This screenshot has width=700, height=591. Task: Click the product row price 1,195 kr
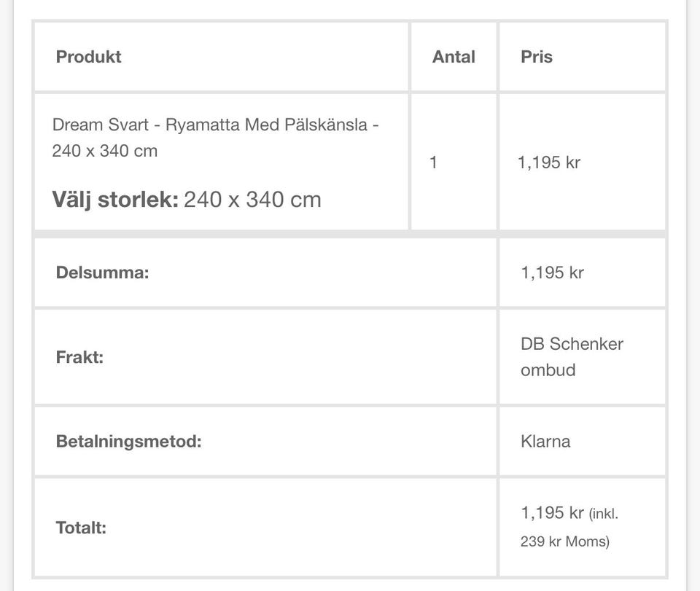point(549,162)
